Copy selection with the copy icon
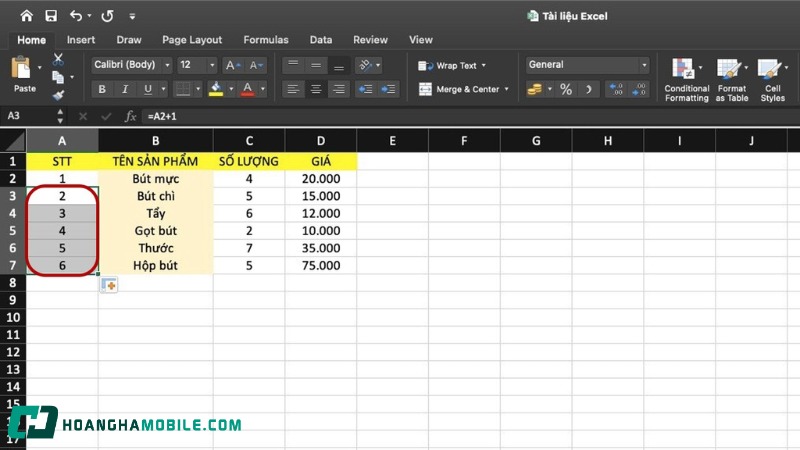 tap(58, 77)
